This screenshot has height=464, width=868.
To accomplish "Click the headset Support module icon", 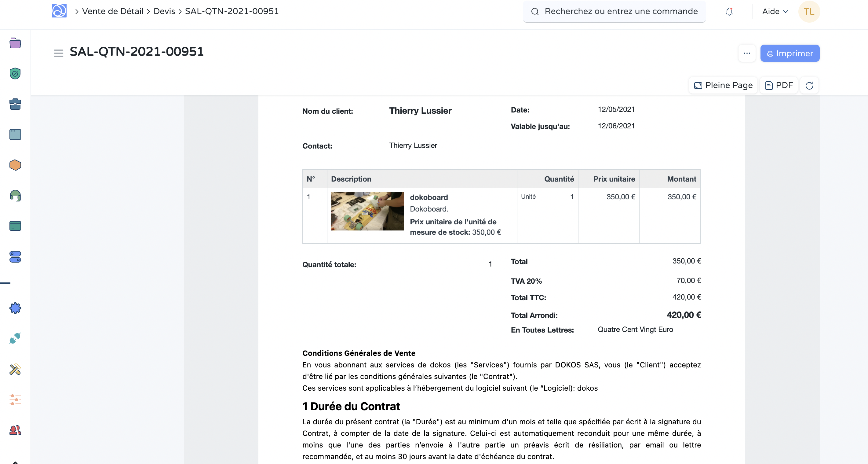I will click(15, 196).
